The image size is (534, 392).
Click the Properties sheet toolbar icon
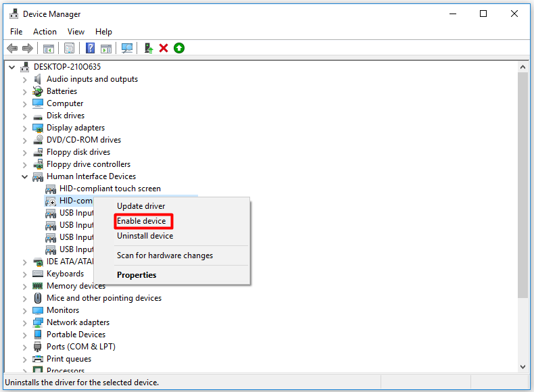pos(69,48)
